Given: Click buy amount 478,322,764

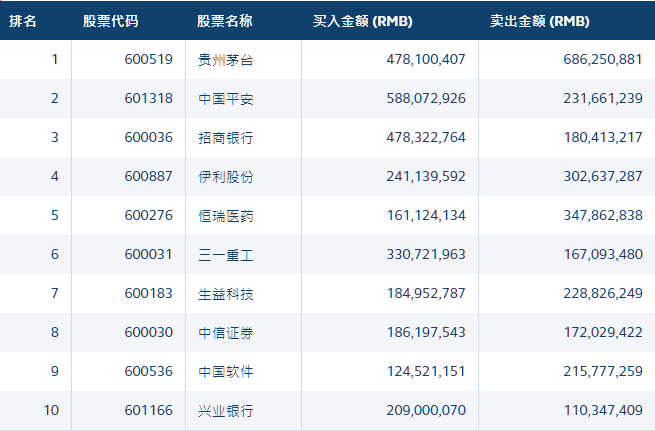Looking at the screenshot, I should pyautogui.click(x=426, y=137).
